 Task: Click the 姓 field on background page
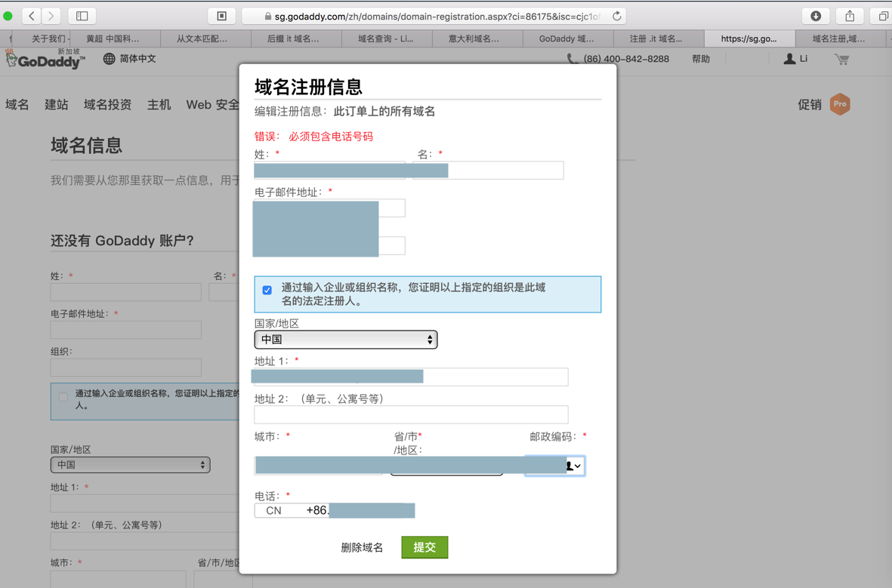125,292
